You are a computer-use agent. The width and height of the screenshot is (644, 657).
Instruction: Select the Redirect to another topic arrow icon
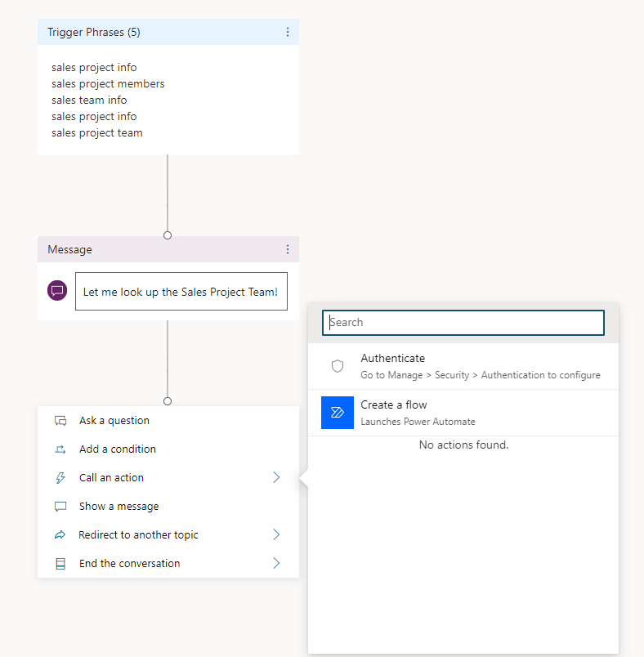pyautogui.click(x=60, y=534)
